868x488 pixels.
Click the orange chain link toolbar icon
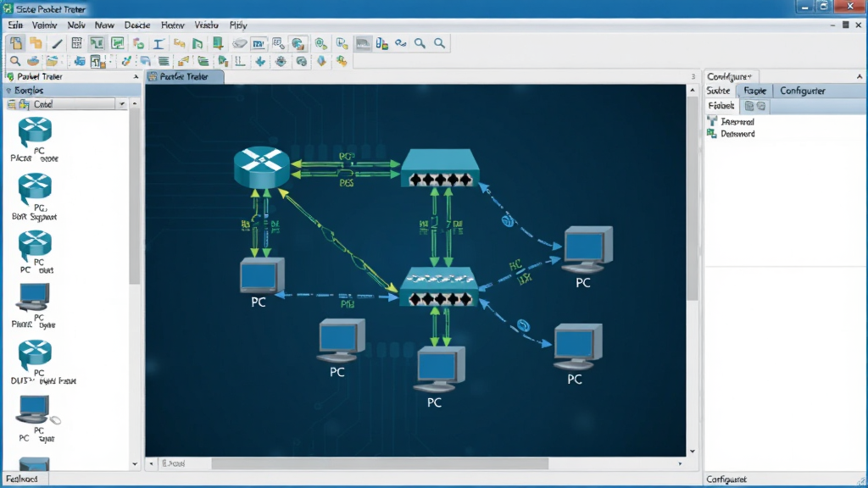coord(179,43)
